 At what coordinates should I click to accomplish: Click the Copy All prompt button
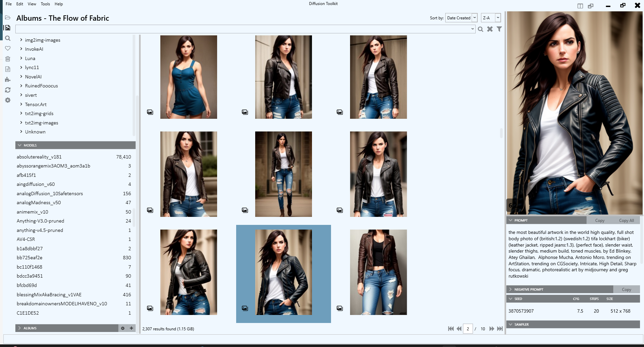[626, 221]
